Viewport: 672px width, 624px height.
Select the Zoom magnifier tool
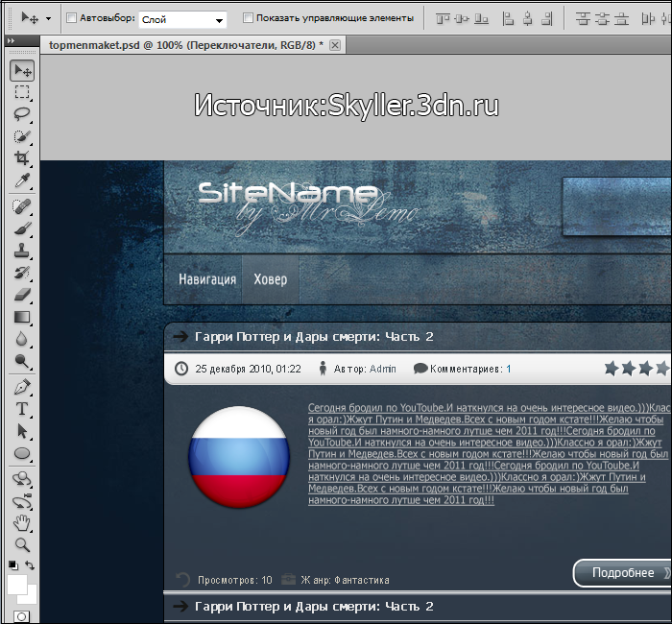(x=22, y=544)
